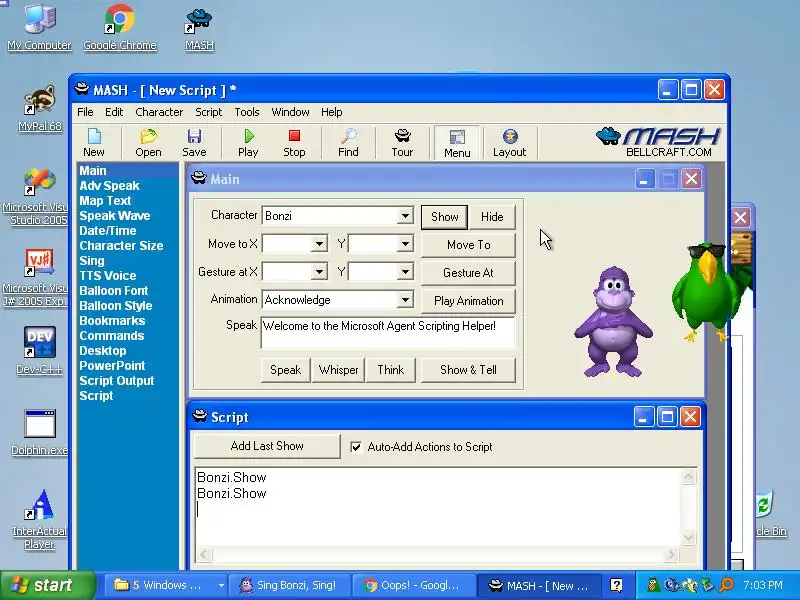The image size is (800, 600).
Task: Expand the Animation dropdown showing Acknowledge
Action: pos(405,299)
